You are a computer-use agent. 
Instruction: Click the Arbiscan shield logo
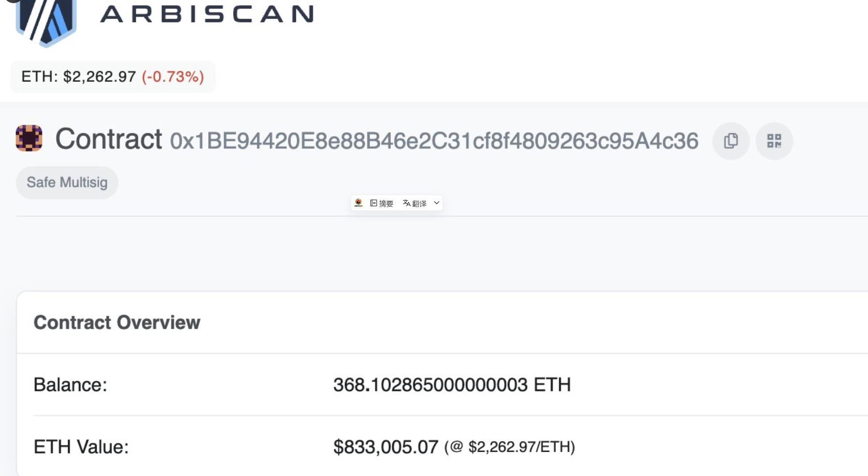tap(46, 20)
